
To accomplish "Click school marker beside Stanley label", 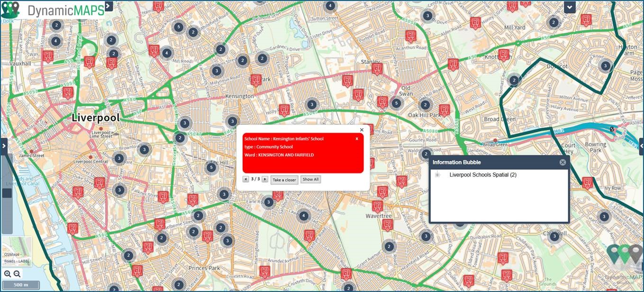I will click(377, 69).
